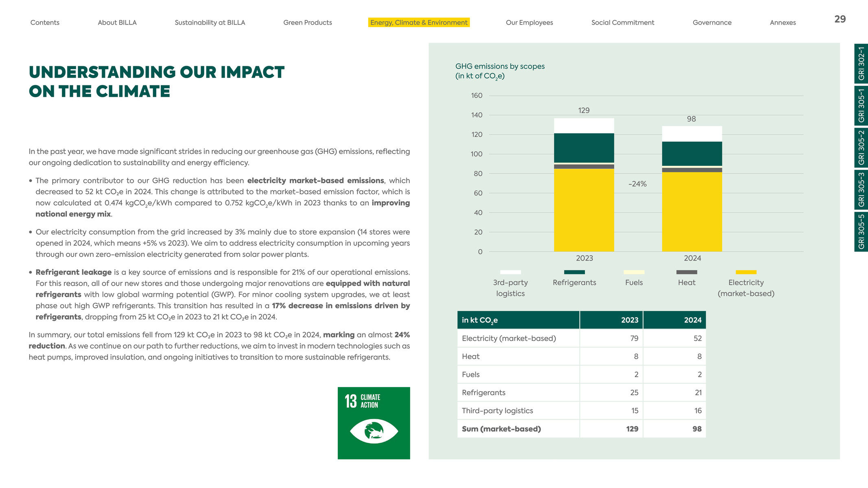Click 'Third-party logistics' table row label
Screen dimensions: 868x488
tap(497, 411)
